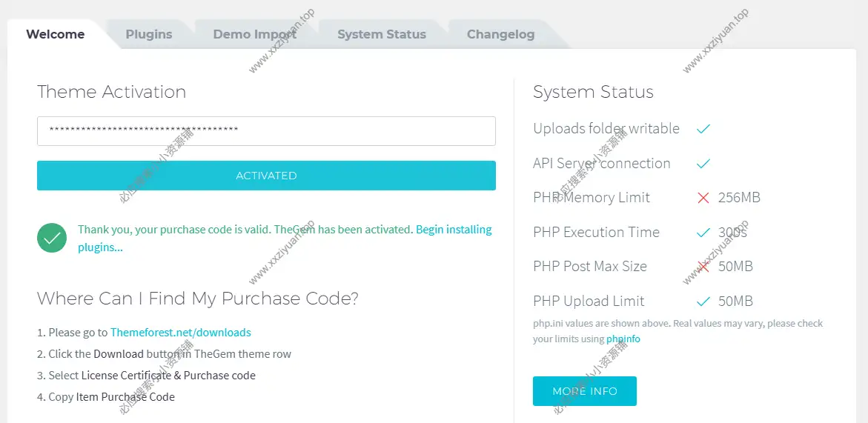The width and height of the screenshot is (868, 423).
Task: Click the PHP Upload Limit checkmark icon
Action: point(703,302)
